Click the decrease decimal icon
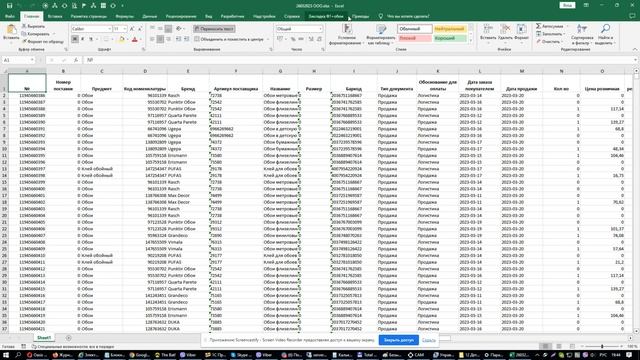 pyautogui.click(x=319, y=39)
